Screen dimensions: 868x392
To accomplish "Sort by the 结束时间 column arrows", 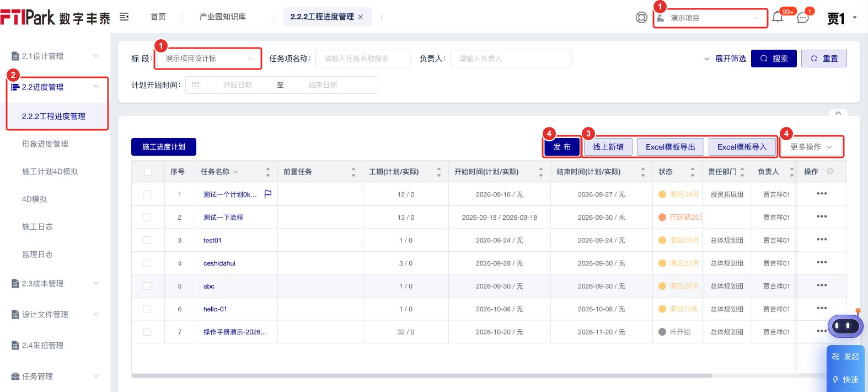I will 643,172.
